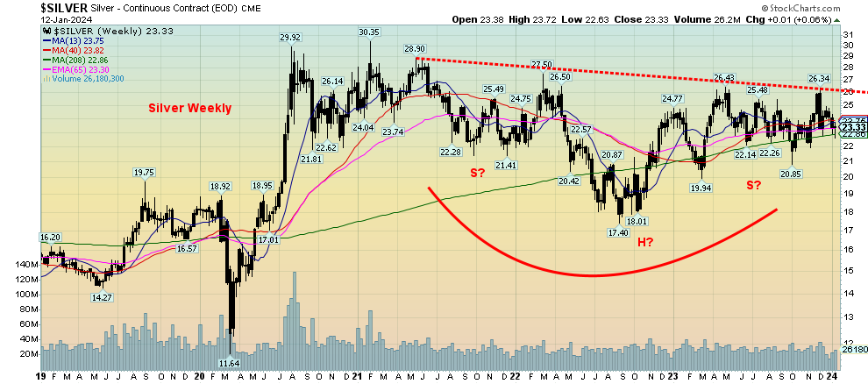
Task: Click the red 'H?' head annotation
Action: [x=644, y=241]
